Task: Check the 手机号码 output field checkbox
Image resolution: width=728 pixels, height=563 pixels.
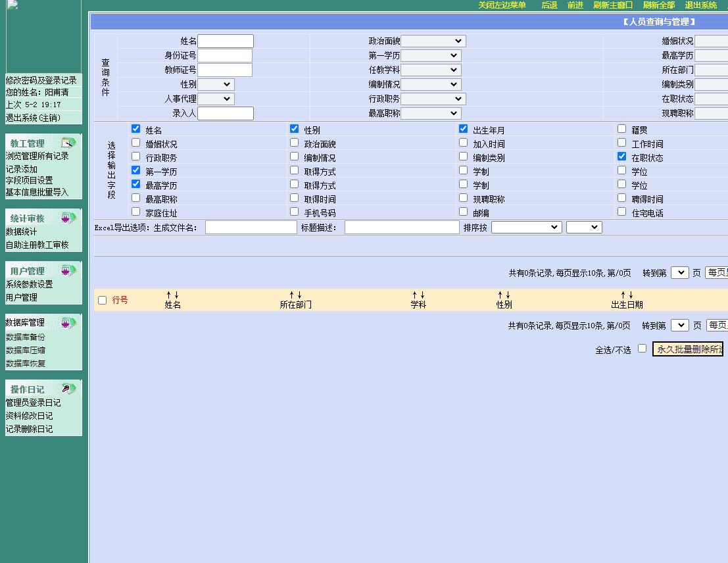Action: (294, 211)
